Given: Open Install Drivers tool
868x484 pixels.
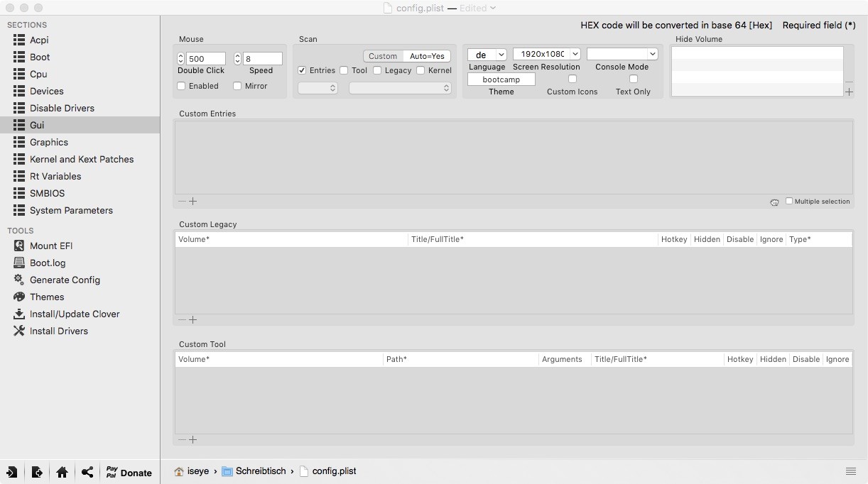Looking at the screenshot, I should point(80,331).
